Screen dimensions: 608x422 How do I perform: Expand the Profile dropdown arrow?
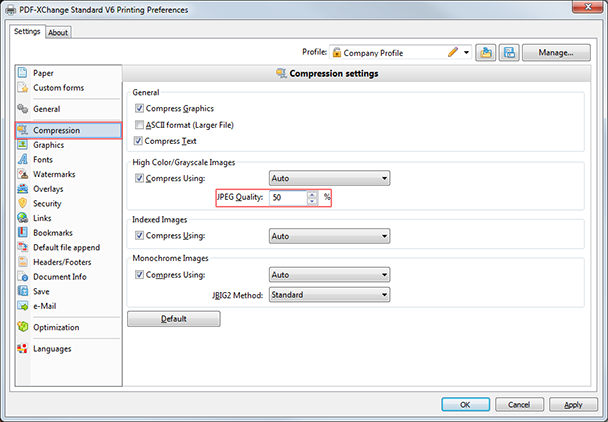click(466, 52)
